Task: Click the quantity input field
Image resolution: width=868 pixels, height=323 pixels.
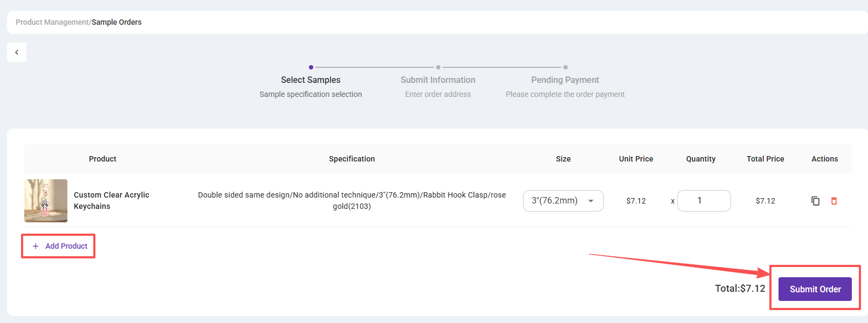Action: (x=704, y=201)
